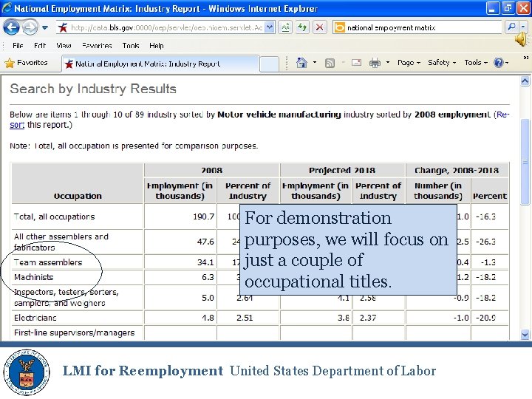Open the Help menu

[x=157, y=46]
